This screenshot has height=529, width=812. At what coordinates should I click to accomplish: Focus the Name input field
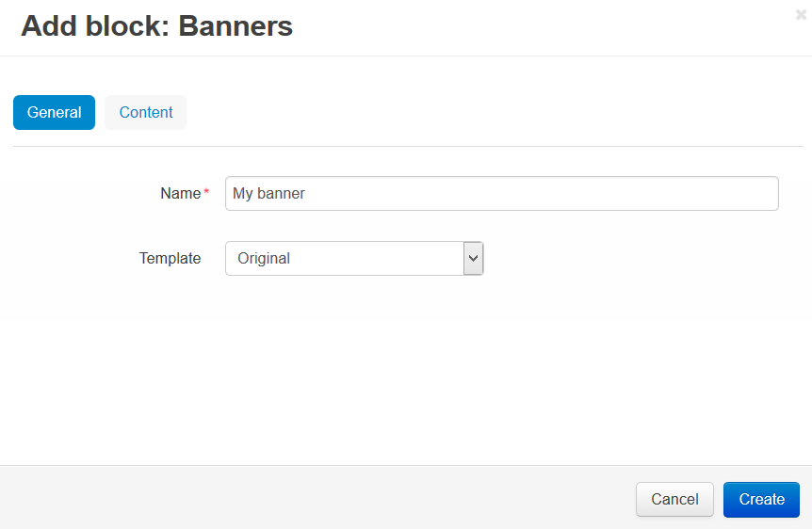pos(502,194)
